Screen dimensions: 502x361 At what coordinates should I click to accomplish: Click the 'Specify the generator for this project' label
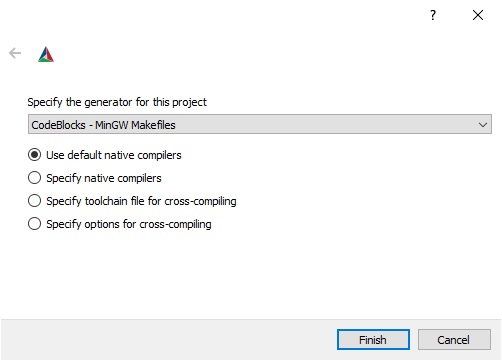click(117, 102)
